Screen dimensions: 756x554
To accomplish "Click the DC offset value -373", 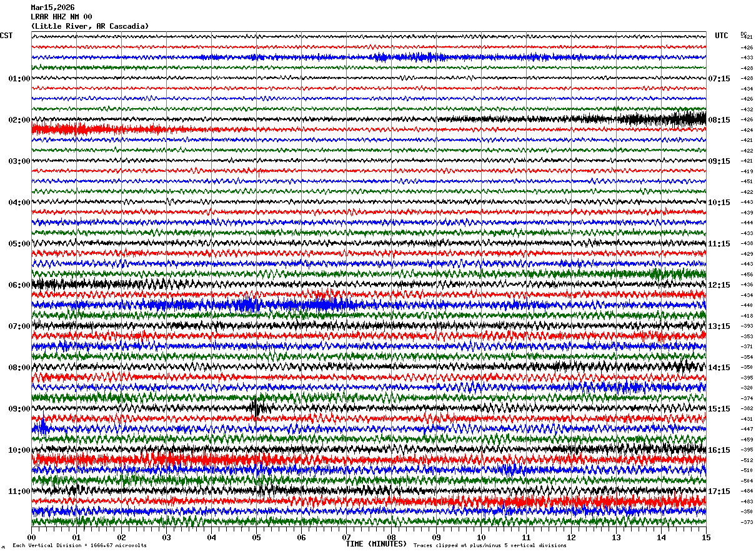I will tap(747, 522).
